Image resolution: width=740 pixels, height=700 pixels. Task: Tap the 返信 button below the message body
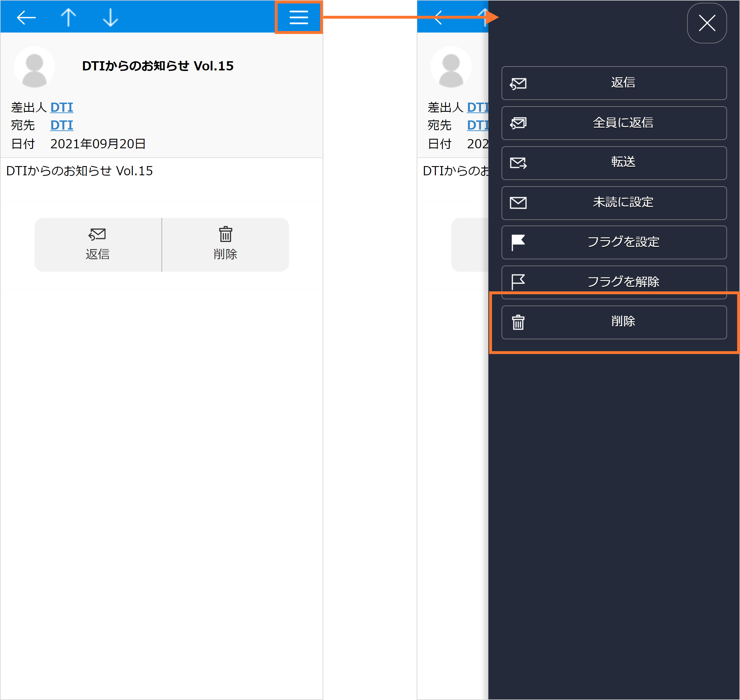coord(98,245)
